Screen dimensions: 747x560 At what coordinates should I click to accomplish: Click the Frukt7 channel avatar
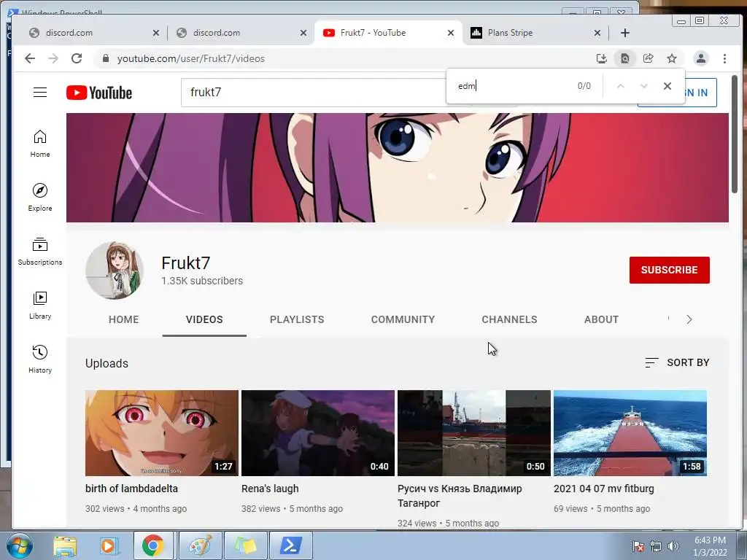[115, 271]
